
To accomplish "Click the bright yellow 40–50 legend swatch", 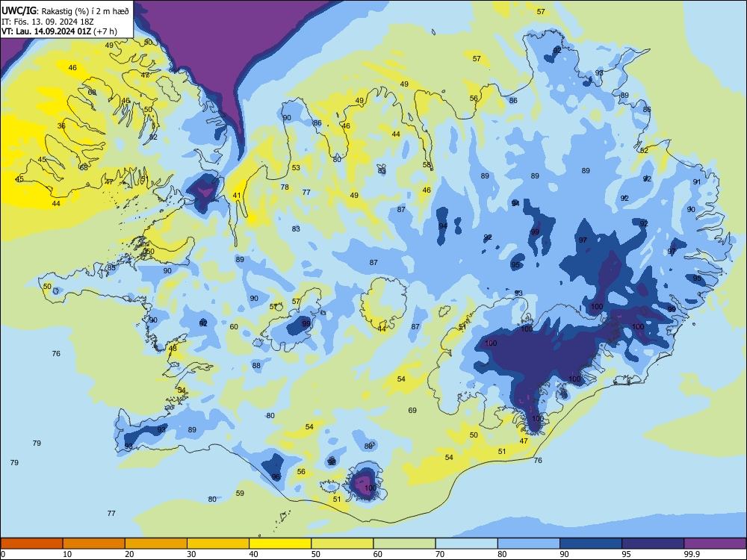I will 280,544.
